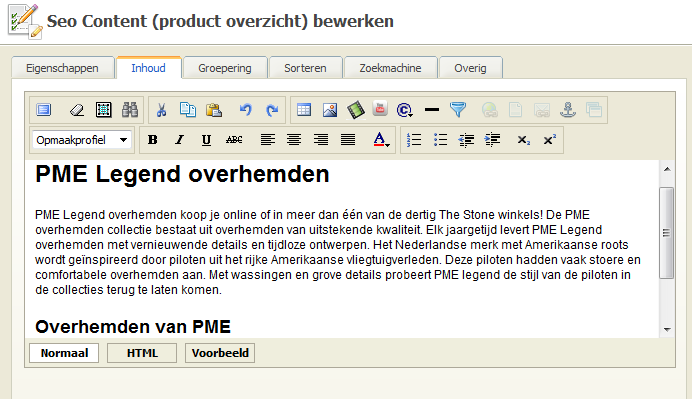Click the copy icon
Screen dimensions: 692x399
coord(188,109)
